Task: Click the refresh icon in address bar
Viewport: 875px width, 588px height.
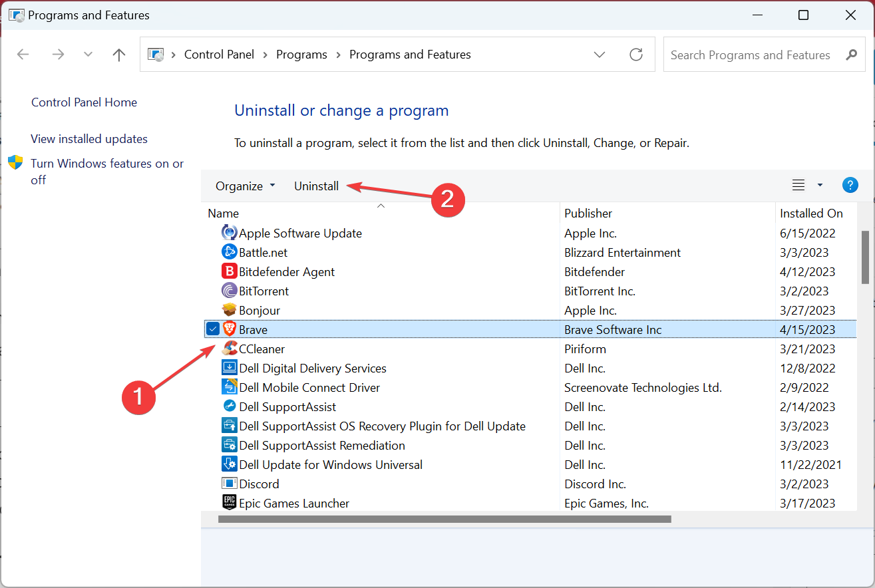Action: click(x=636, y=55)
